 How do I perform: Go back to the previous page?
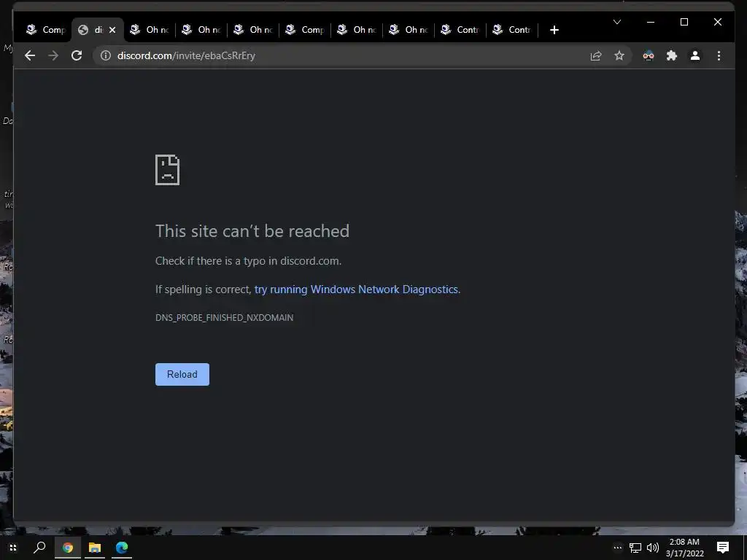click(30, 55)
